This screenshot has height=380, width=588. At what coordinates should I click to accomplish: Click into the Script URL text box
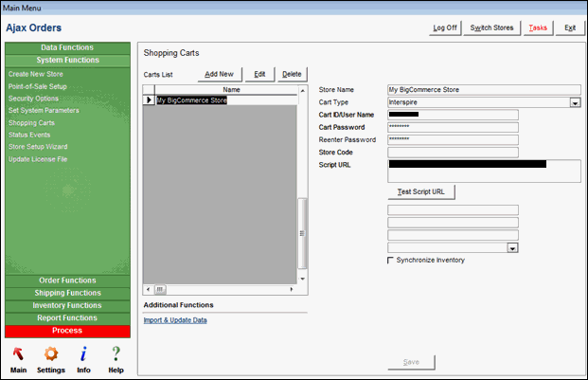point(484,172)
